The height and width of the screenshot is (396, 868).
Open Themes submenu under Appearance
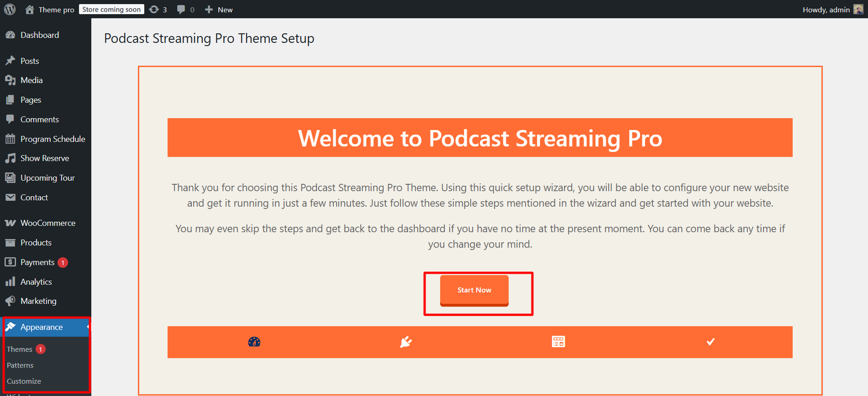coord(20,349)
